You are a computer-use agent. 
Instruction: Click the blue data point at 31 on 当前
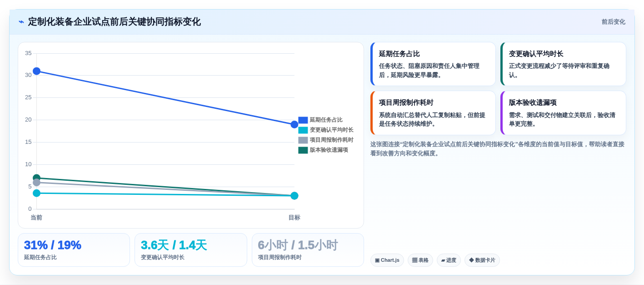tap(36, 71)
